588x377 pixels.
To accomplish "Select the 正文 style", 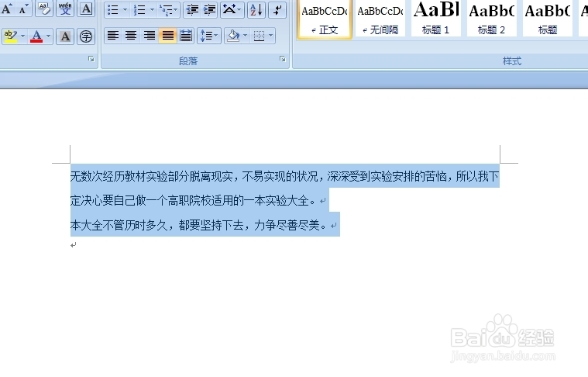I will pyautogui.click(x=325, y=19).
